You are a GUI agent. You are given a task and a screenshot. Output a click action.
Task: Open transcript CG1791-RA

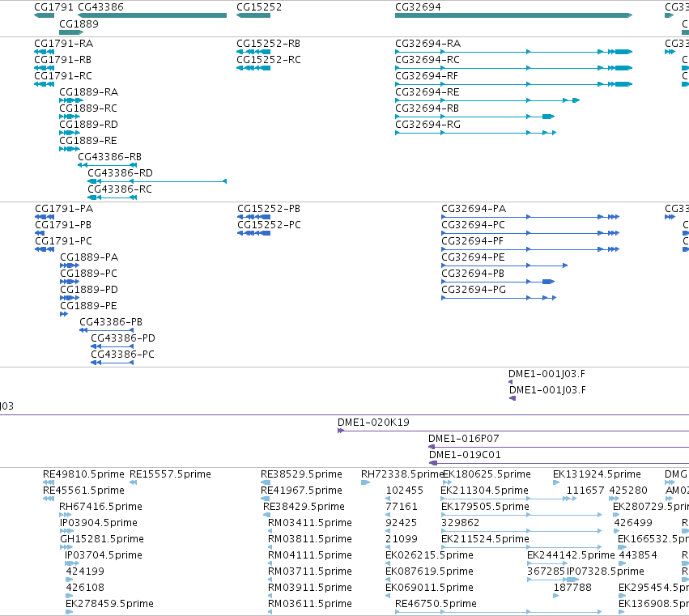pyautogui.click(x=64, y=44)
